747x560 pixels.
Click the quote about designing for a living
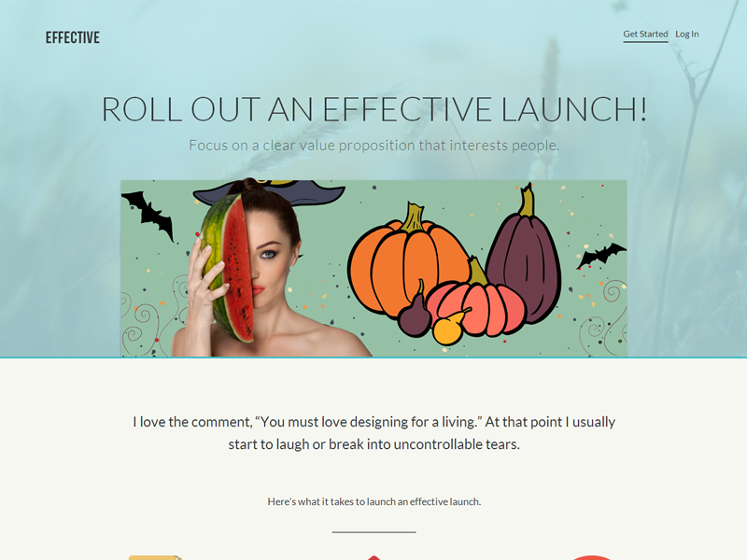point(374,433)
